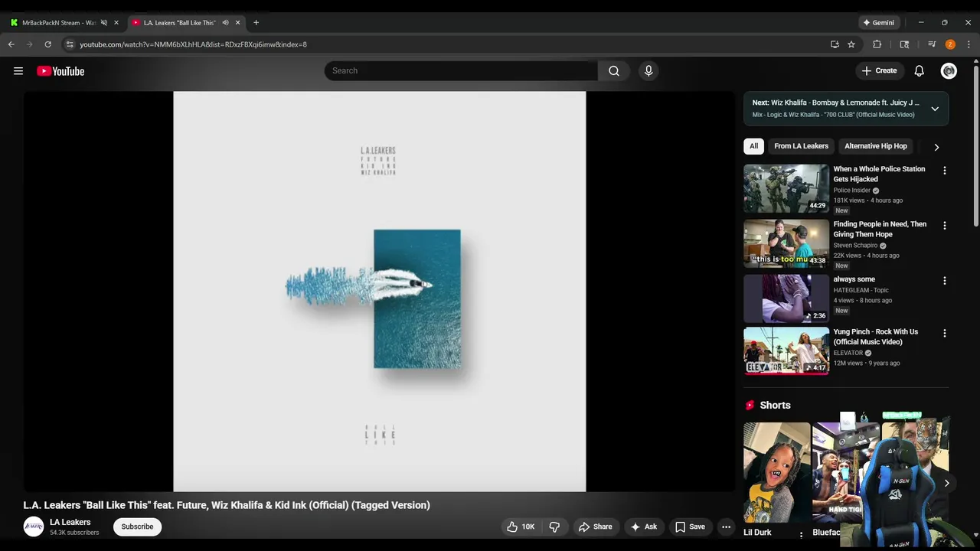Image resolution: width=980 pixels, height=551 pixels.
Task: Open options for Yung Pinch video
Action: [x=944, y=334]
